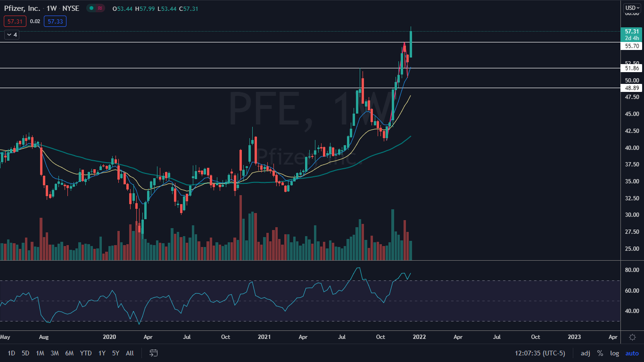644x362 pixels.
Task: Select the 5Y time range
Action: click(x=116, y=353)
